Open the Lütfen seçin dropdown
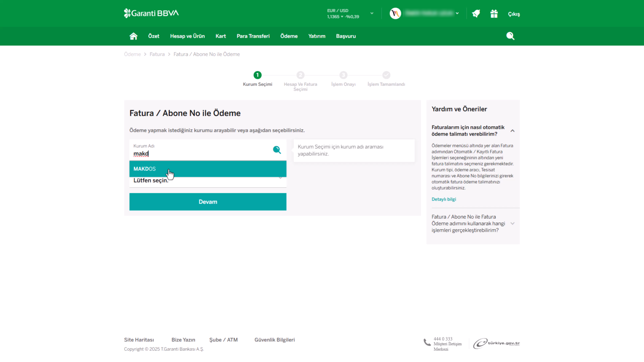 (x=208, y=180)
